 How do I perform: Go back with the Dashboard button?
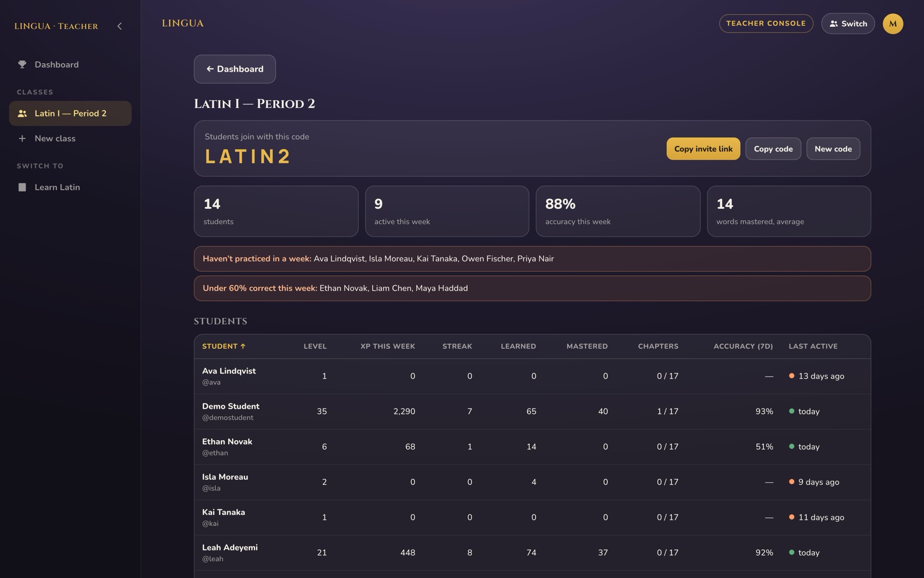(235, 69)
